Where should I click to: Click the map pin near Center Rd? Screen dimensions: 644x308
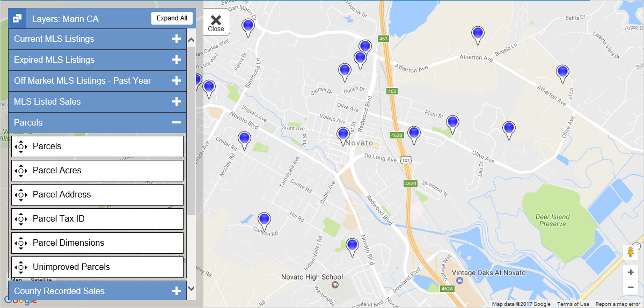[244, 141]
